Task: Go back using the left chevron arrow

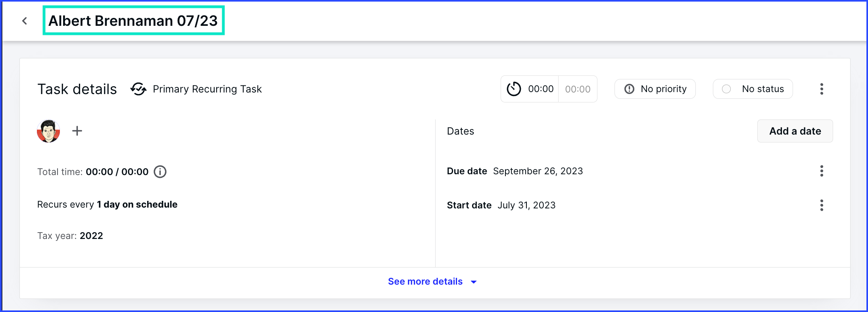Action: tap(25, 21)
